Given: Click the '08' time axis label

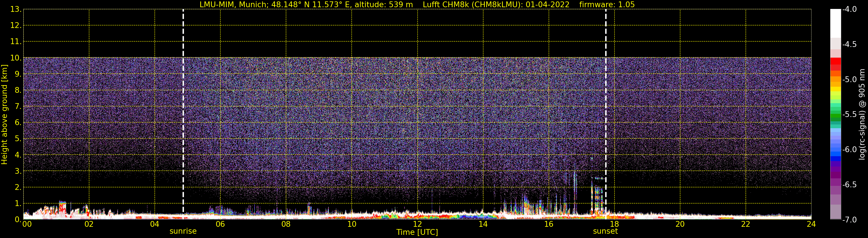Looking at the screenshot, I should [286, 224].
